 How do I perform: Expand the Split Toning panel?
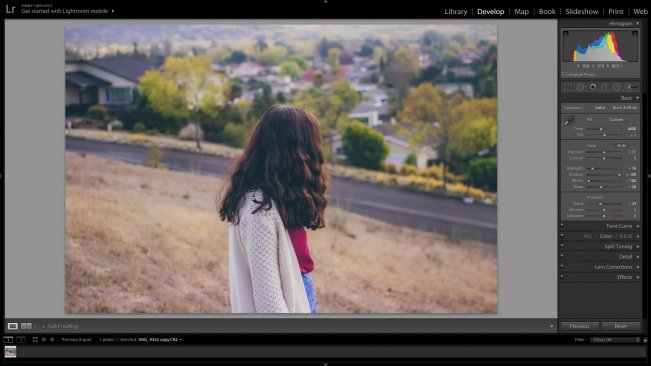coord(638,246)
